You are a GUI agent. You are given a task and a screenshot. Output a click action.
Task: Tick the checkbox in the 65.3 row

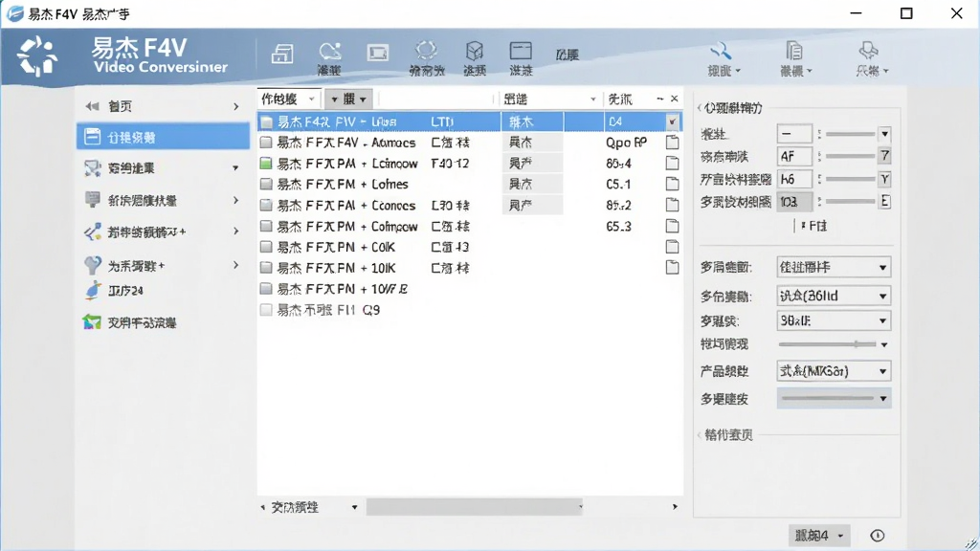click(x=266, y=226)
